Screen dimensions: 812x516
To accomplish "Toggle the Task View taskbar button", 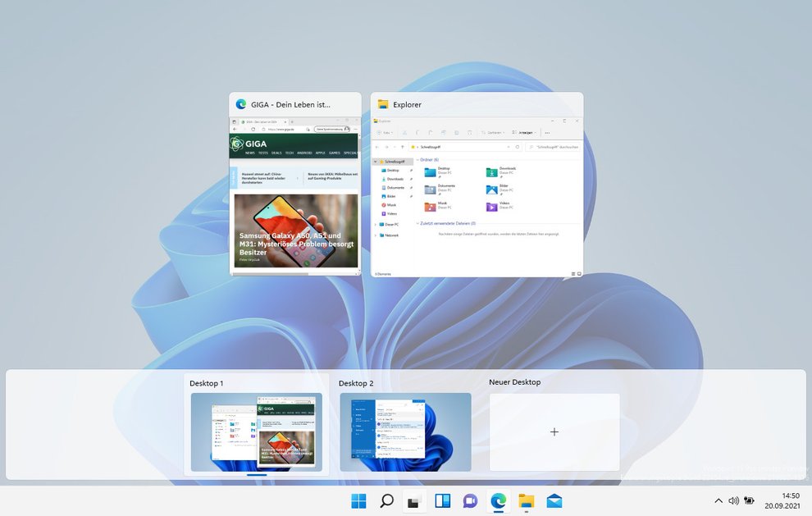I will point(413,501).
